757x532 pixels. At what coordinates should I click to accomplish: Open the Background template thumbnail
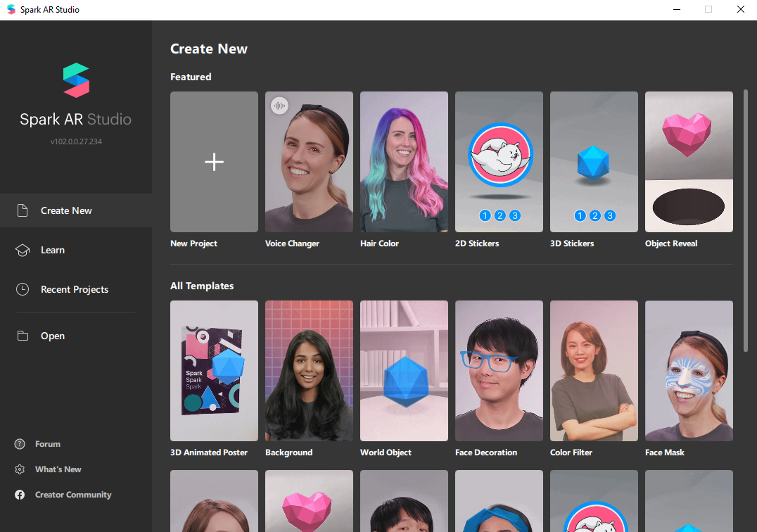pyautogui.click(x=309, y=371)
